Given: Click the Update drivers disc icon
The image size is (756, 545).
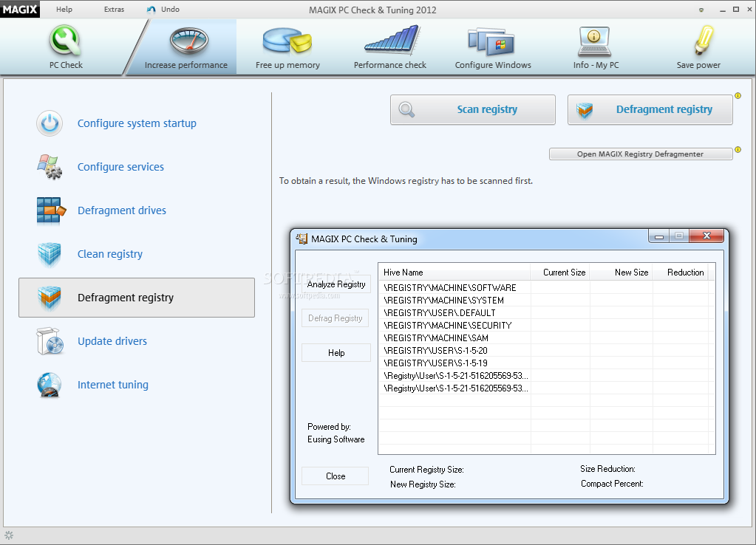Looking at the screenshot, I should (x=50, y=341).
